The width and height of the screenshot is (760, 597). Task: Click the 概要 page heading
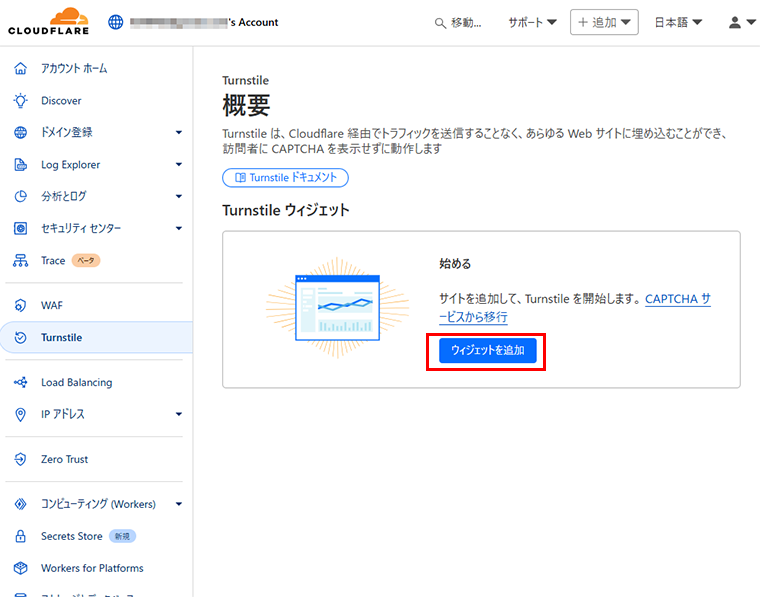[x=246, y=105]
